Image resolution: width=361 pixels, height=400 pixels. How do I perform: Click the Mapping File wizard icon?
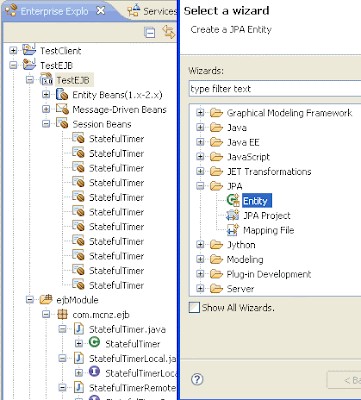[233, 230]
